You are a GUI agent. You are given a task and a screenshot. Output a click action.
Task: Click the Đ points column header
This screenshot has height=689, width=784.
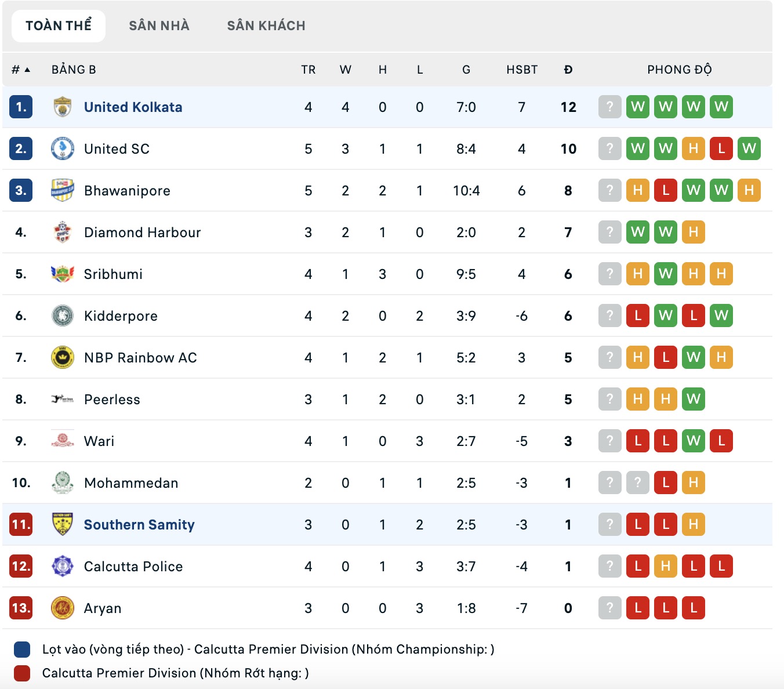(568, 69)
